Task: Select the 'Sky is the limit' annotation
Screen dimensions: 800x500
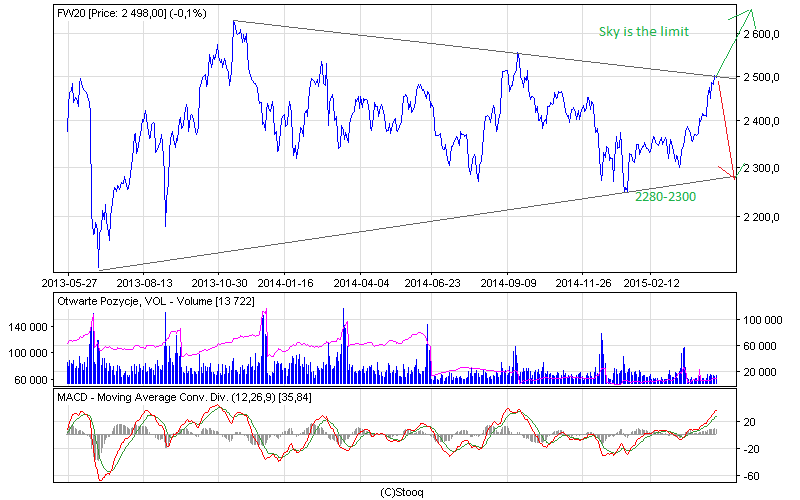Action: [644, 32]
